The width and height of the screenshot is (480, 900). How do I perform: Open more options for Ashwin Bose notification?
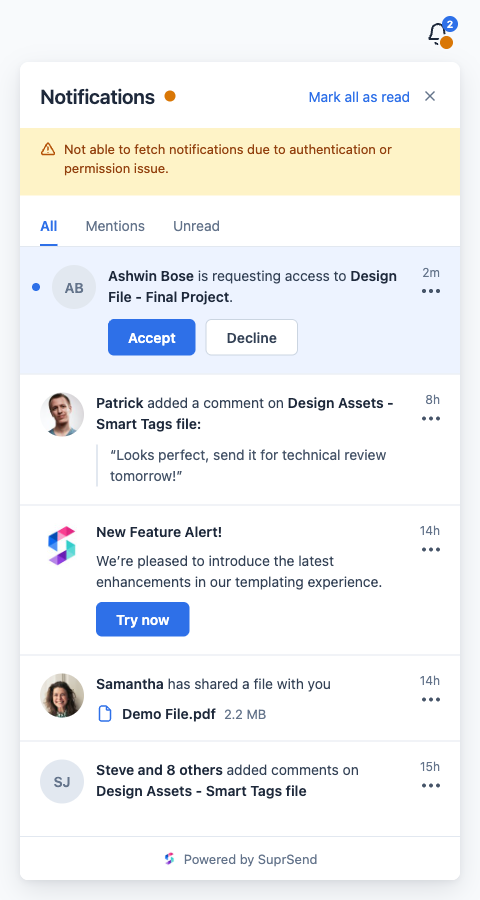[431, 291]
